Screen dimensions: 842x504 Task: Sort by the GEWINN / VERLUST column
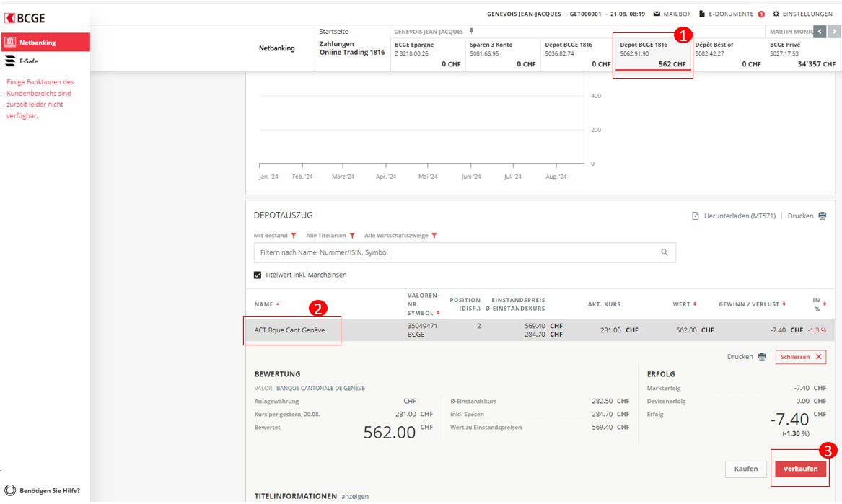click(x=753, y=304)
